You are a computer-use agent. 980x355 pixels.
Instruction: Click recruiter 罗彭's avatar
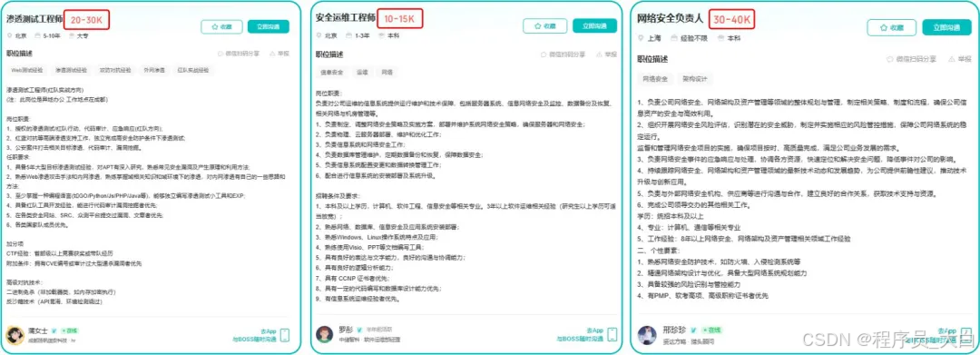click(x=324, y=334)
